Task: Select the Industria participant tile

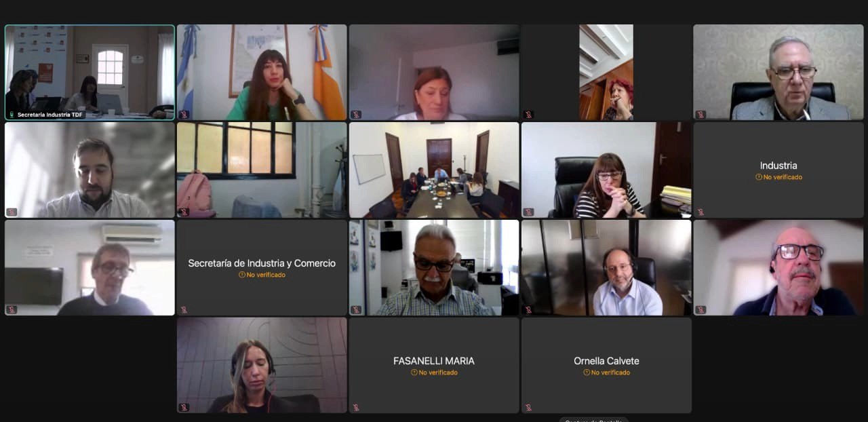Action: click(x=778, y=170)
